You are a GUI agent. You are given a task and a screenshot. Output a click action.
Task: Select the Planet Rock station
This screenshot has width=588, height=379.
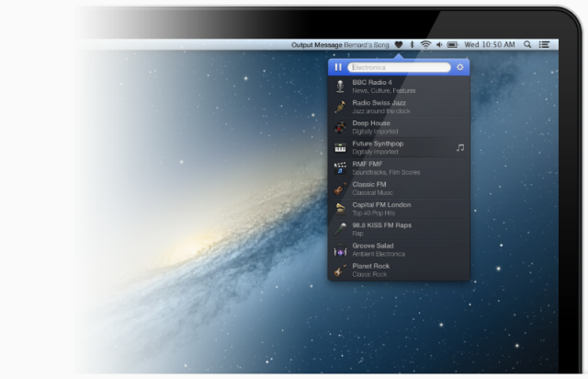(399, 270)
